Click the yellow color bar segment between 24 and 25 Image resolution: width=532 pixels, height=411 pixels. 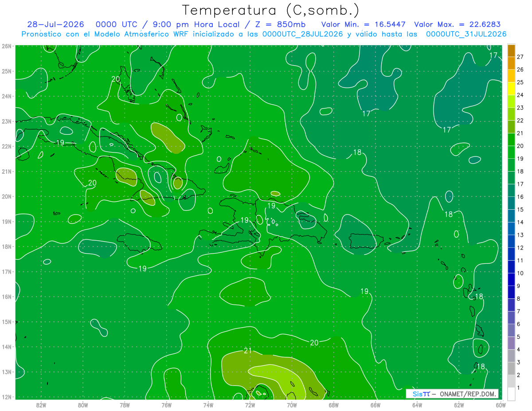511,89
